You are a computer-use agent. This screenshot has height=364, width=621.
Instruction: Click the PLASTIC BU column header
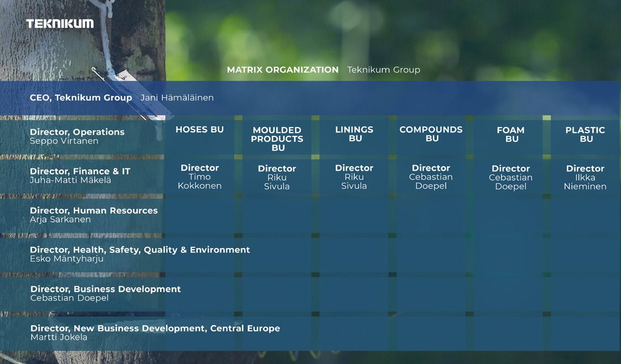(585, 134)
